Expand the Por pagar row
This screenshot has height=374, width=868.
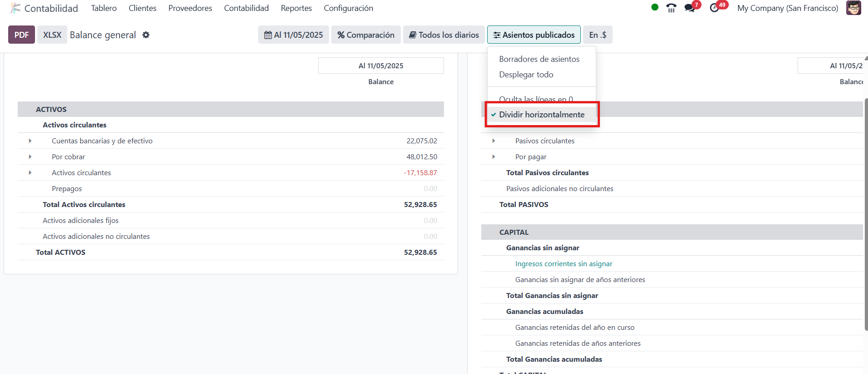click(494, 157)
